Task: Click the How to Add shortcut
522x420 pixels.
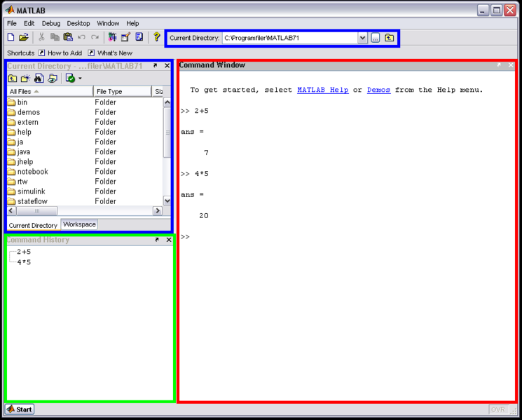Action: [60, 53]
